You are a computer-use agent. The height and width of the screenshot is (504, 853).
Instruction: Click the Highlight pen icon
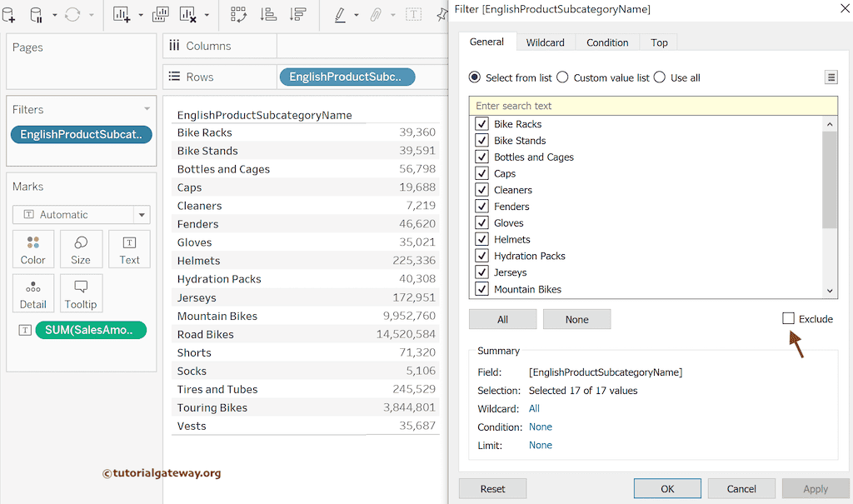coord(340,14)
